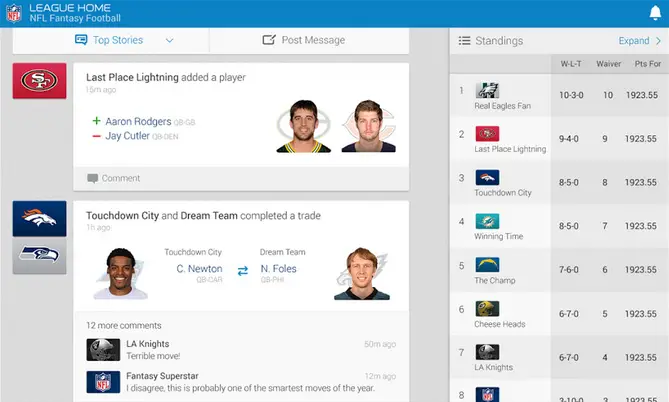Image resolution: width=669 pixels, height=402 pixels.
Task: Select LA Knights team in standings
Action: [494, 367]
